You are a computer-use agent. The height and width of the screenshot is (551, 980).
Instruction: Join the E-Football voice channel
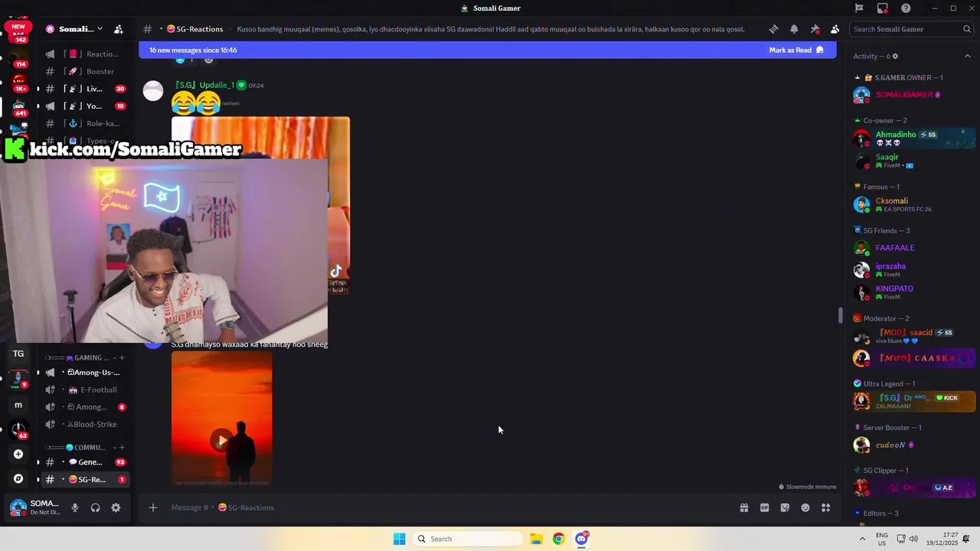85,390
